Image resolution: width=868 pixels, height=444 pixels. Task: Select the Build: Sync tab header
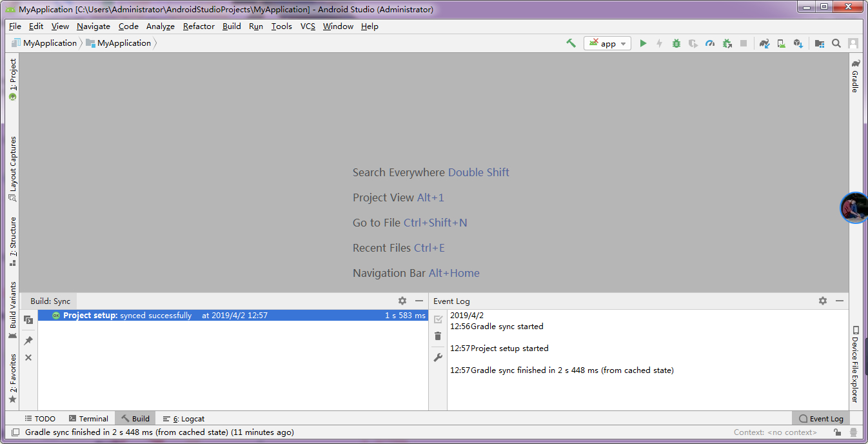tap(50, 301)
